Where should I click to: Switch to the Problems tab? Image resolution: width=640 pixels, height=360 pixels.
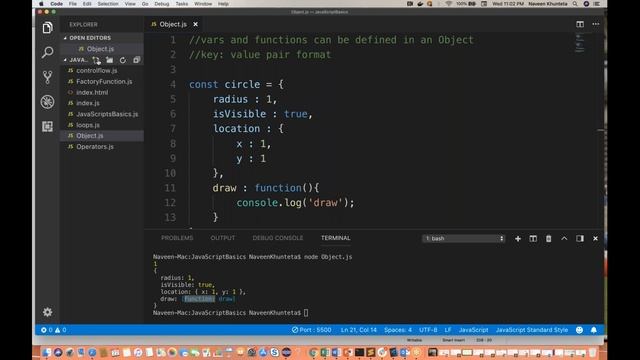point(177,238)
